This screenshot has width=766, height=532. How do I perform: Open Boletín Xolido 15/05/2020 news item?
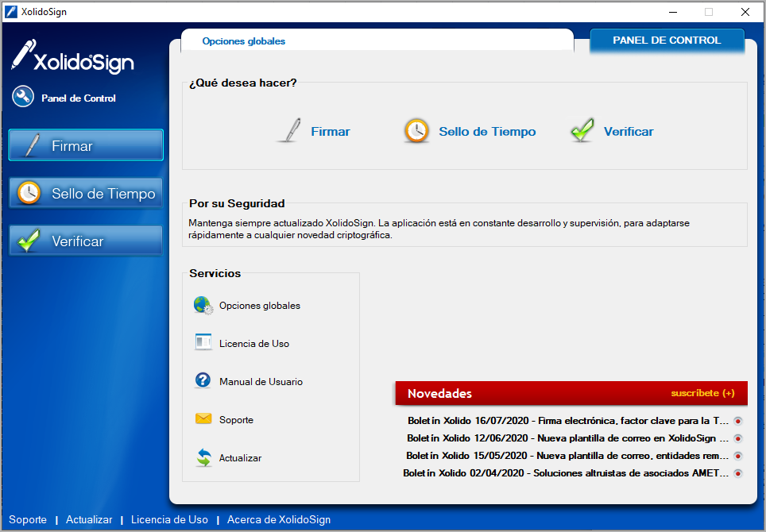[567, 456]
